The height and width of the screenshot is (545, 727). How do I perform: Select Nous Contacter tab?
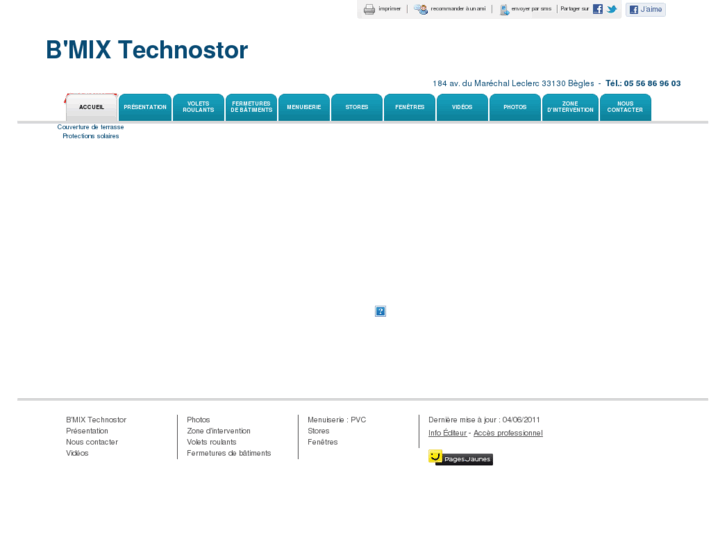pos(625,107)
